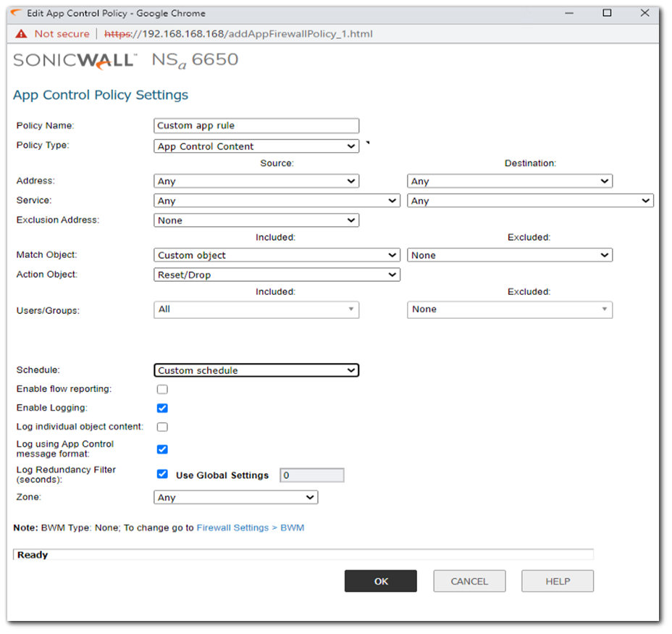Viewport: 672px width, 634px height.
Task: Follow the Firewall Settings > BWM link
Action: click(251, 527)
